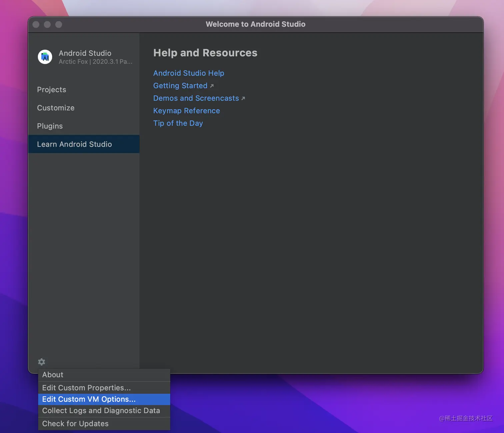Select Edit Custom Properties menu entry
This screenshot has height=433, width=504.
104,388
